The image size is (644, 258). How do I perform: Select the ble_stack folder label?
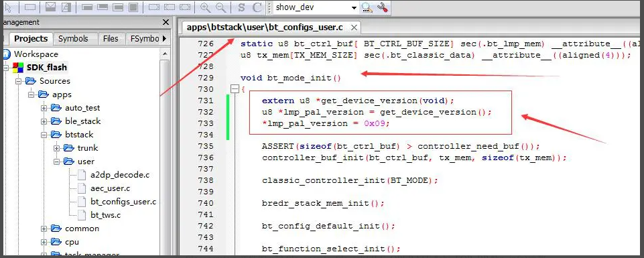(x=82, y=121)
